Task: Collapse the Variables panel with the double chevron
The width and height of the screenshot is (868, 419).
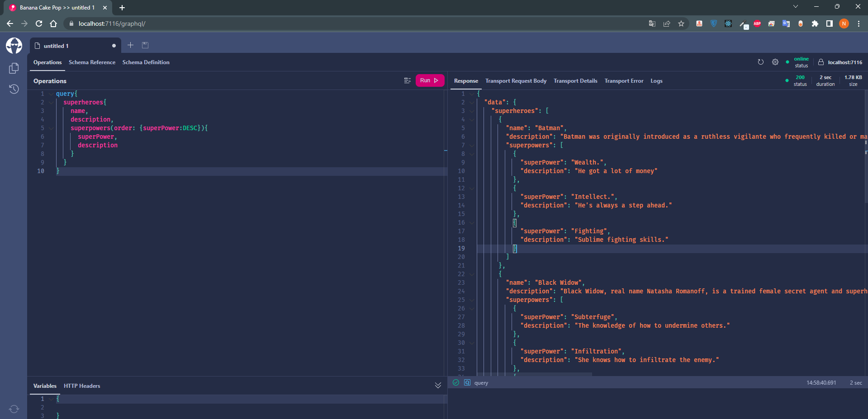Action: [437, 386]
